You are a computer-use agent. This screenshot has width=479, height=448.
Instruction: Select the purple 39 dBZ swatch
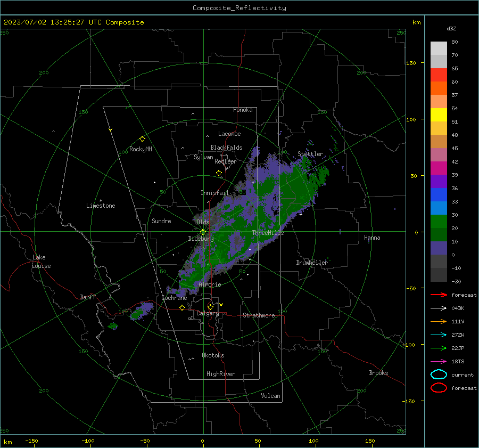click(x=439, y=181)
